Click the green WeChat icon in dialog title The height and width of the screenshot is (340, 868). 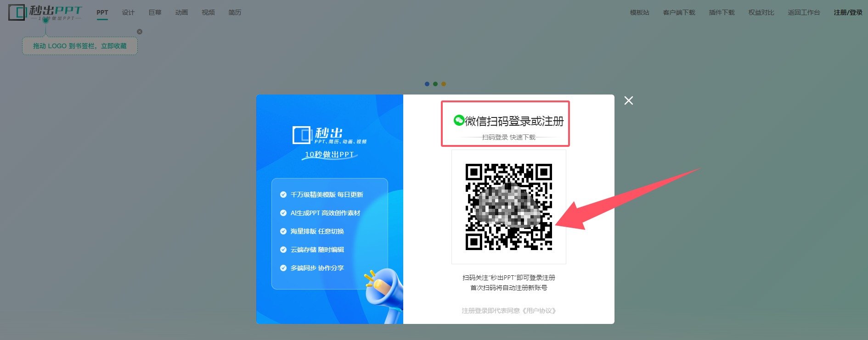(459, 120)
